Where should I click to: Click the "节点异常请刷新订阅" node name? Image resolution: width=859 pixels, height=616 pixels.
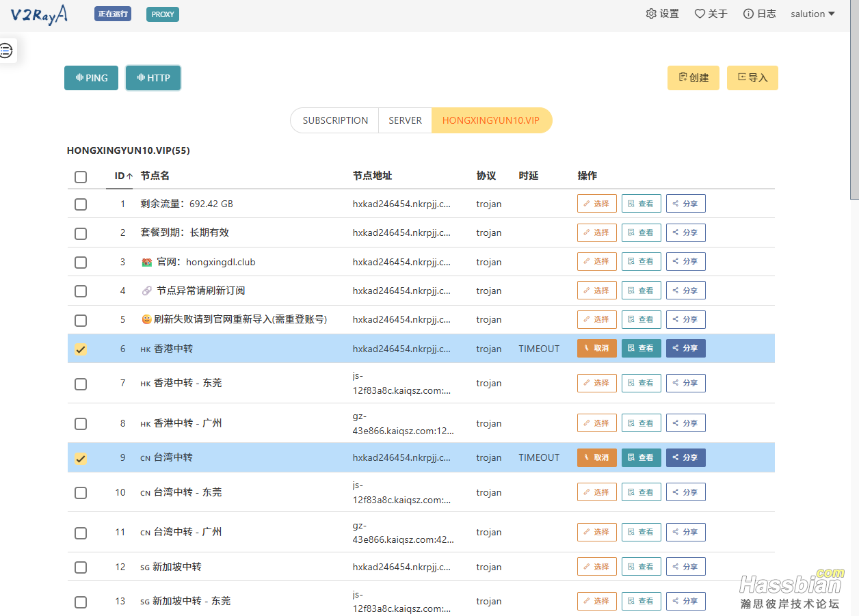click(x=193, y=291)
